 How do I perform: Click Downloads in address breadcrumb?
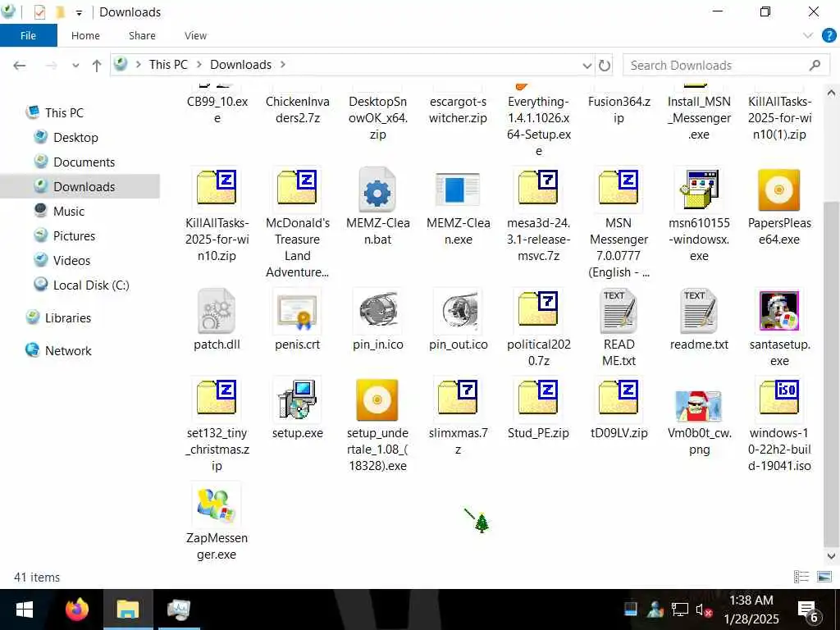[x=240, y=64]
